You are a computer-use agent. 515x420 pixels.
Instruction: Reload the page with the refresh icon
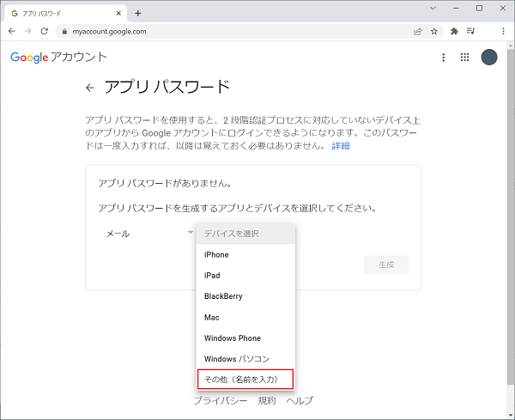[45, 31]
